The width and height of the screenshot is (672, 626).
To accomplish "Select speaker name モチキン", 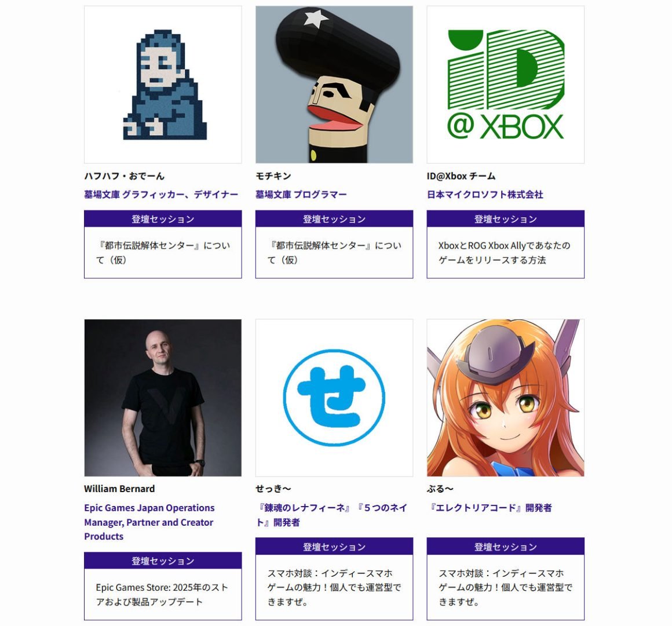I will coord(273,176).
